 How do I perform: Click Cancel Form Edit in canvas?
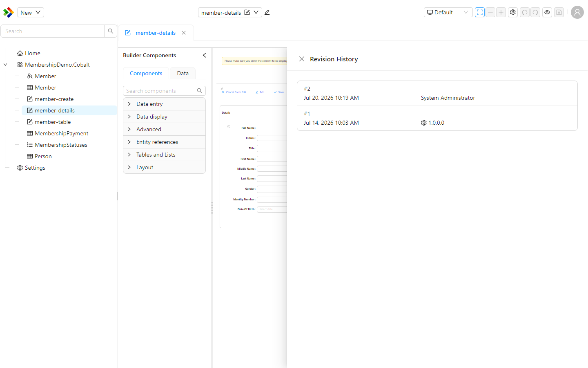[234, 92]
